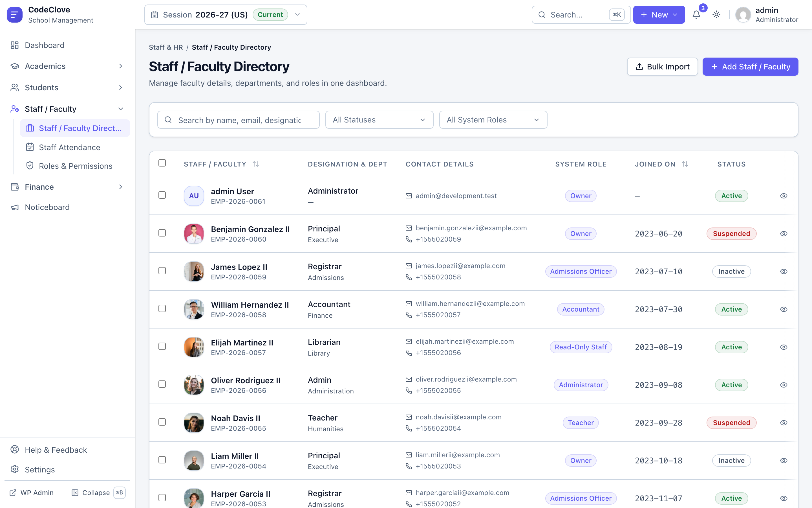Select Noah Davis II row checkbox
Screen dimensions: 812x508
pyautogui.click(x=162, y=422)
